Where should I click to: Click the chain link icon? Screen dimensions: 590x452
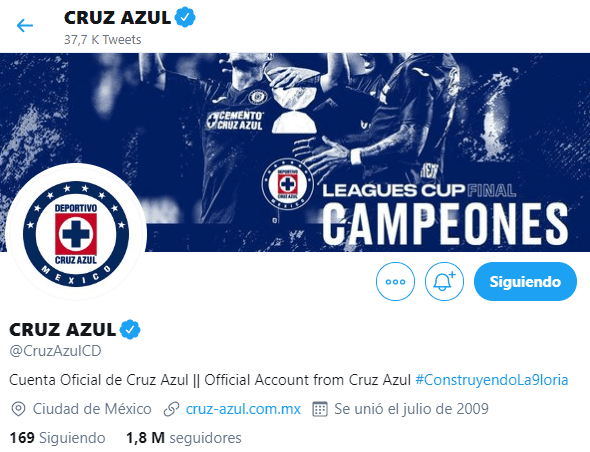pyautogui.click(x=171, y=409)
